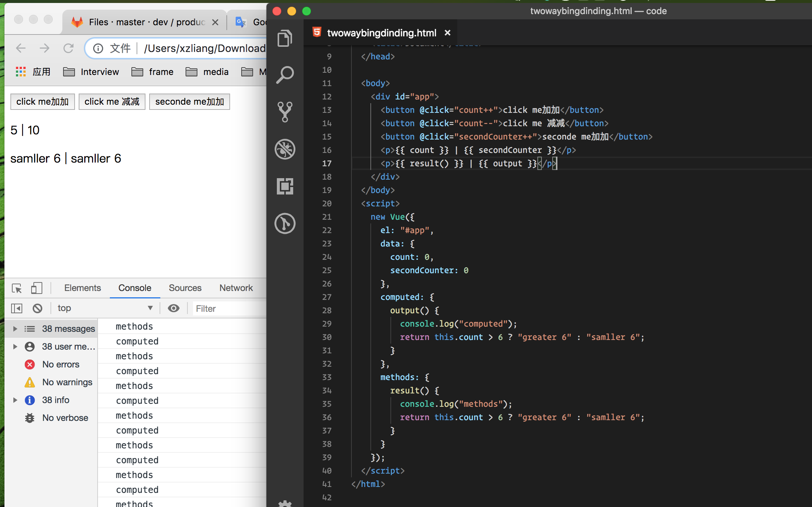Close the twowaybingdinding.html editor tab
Screen dimensions: 812x507
(448, 33)
